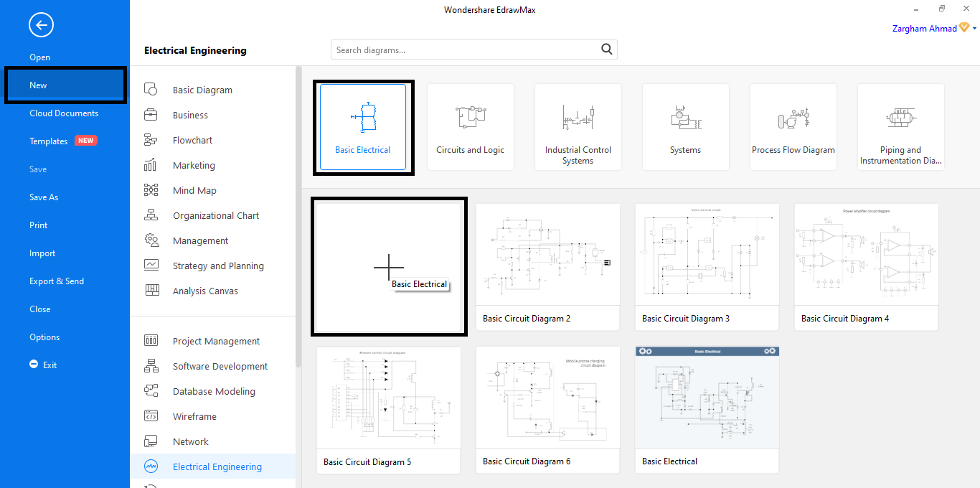This screenshot has width=980, height=488.
Task: Choose Piping and Instrumentation Diagram type
Action: point(901,127)
